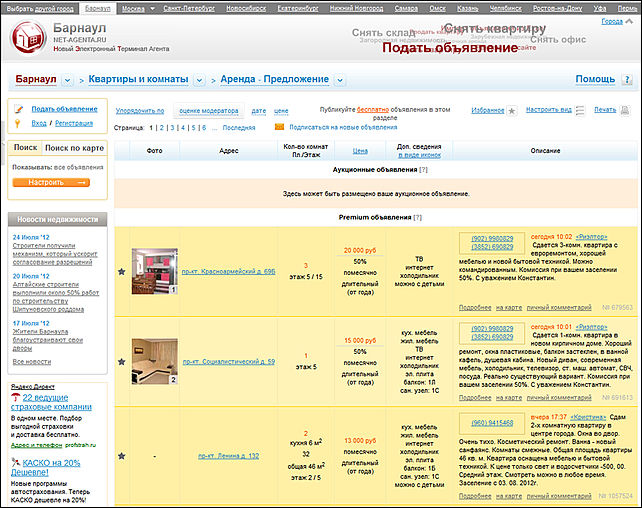The height and width of the screenshot is (508, 642).
Task: Switch to the Поиск по карте tab
Action: pos(75,148)
